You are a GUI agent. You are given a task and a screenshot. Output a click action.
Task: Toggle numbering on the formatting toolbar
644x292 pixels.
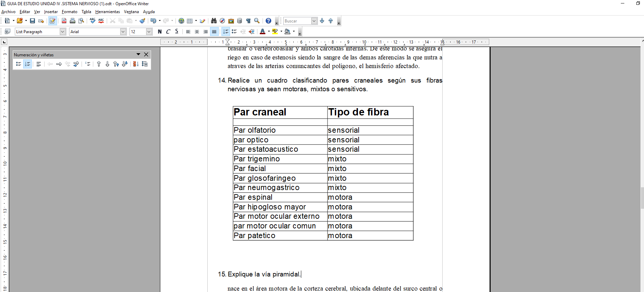(x=226, y=32)
